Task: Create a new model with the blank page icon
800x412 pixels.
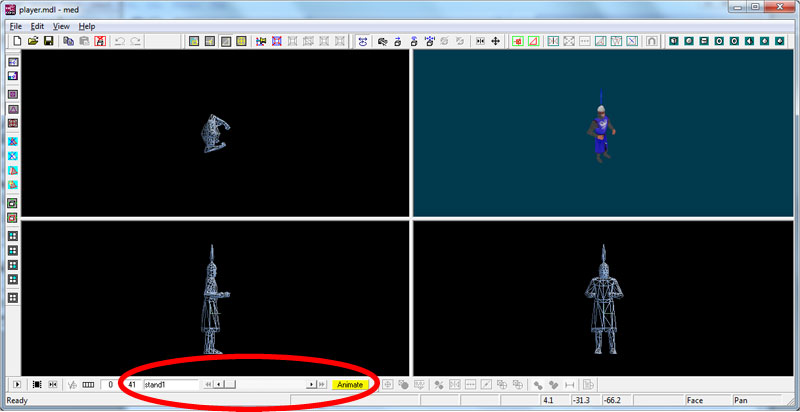Action: point(17,41)
